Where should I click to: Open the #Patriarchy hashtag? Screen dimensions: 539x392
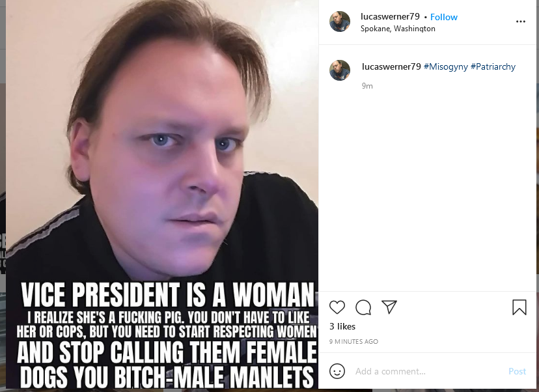493,66
